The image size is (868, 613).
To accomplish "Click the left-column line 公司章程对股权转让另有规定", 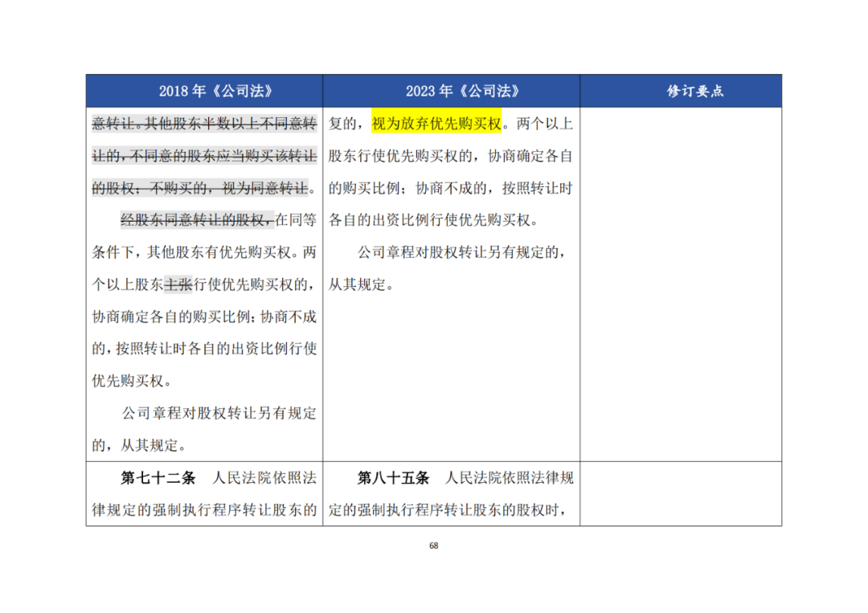I will tap(219, 413).
